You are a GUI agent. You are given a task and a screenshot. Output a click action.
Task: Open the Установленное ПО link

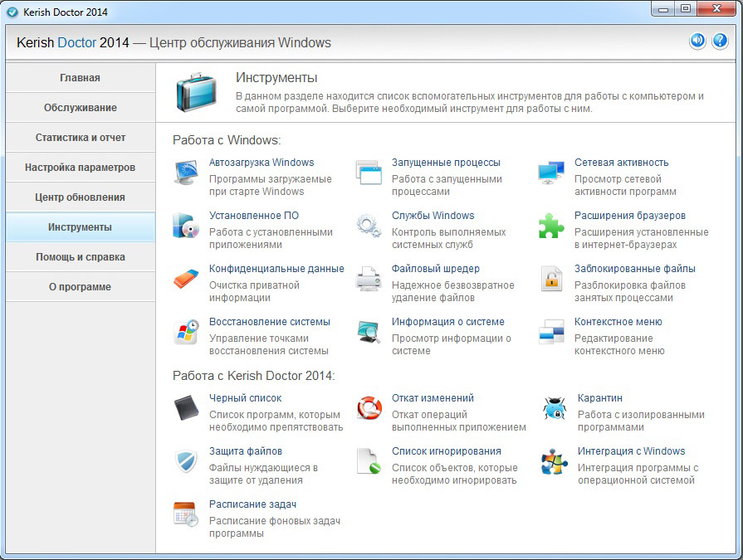coord(254,216)
